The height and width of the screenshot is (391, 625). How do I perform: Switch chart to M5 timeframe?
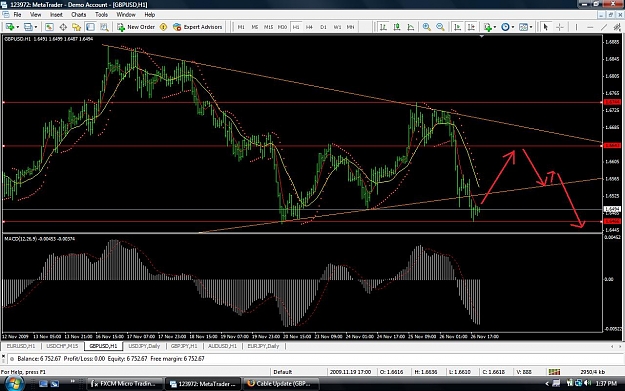255,27
